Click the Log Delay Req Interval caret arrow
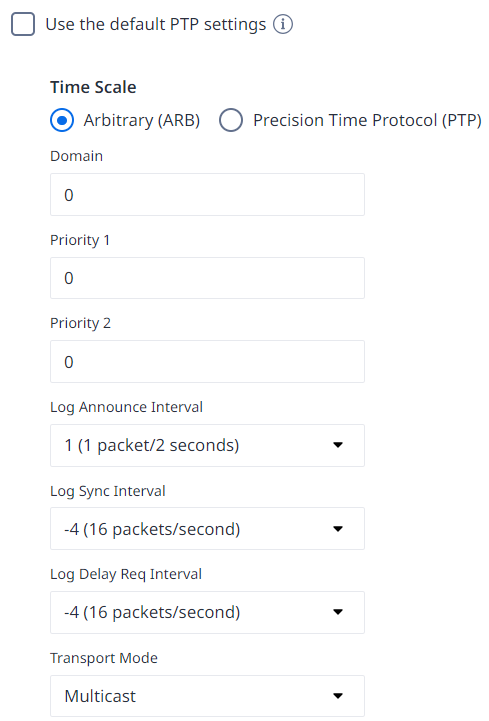 pyautogui.click(x=338, y=612)
